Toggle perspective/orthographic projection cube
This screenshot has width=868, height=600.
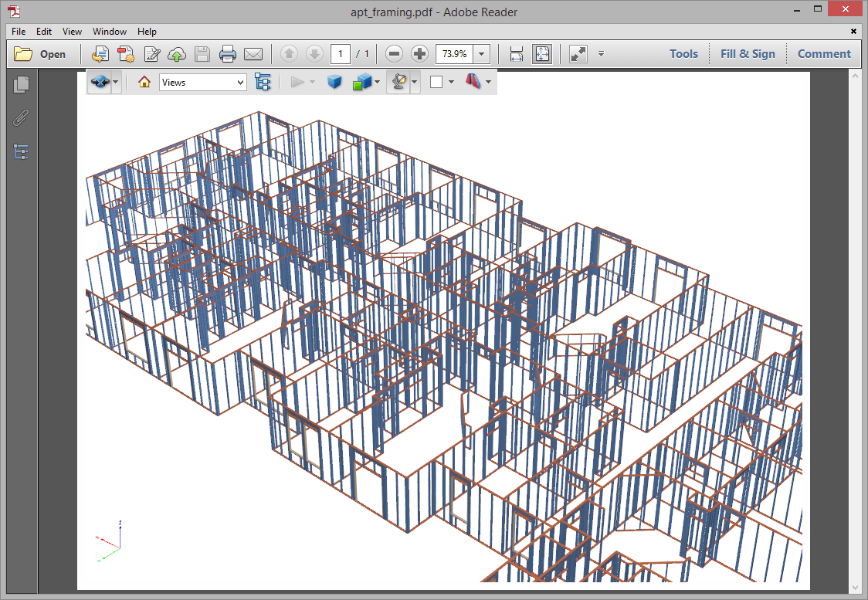click(334, 82)
